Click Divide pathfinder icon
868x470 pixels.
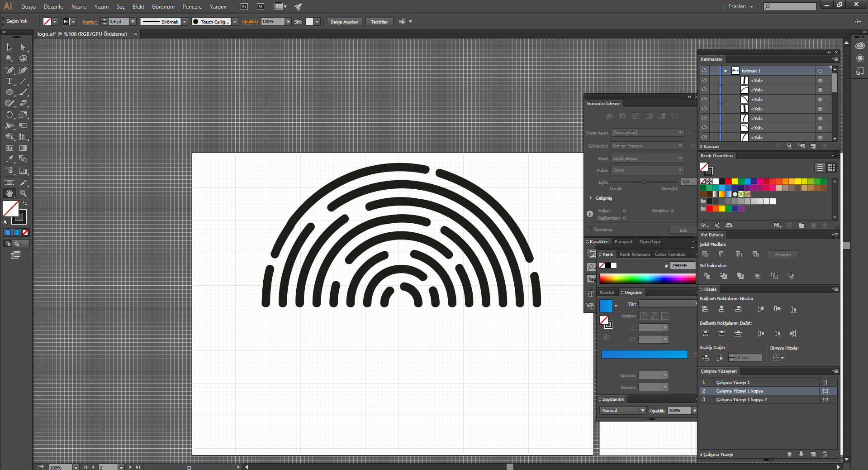click(707, 276)
